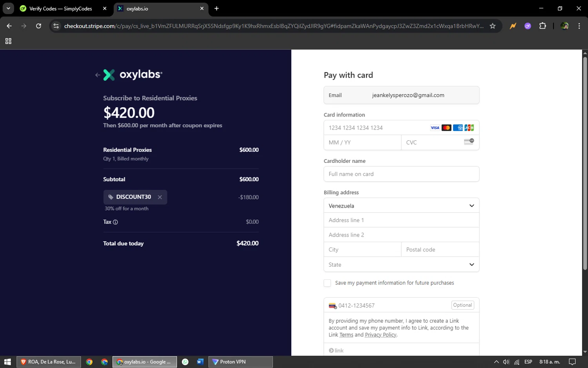Open Link Terms link
The width and height of the screenshot is (588, 368).
346,335
